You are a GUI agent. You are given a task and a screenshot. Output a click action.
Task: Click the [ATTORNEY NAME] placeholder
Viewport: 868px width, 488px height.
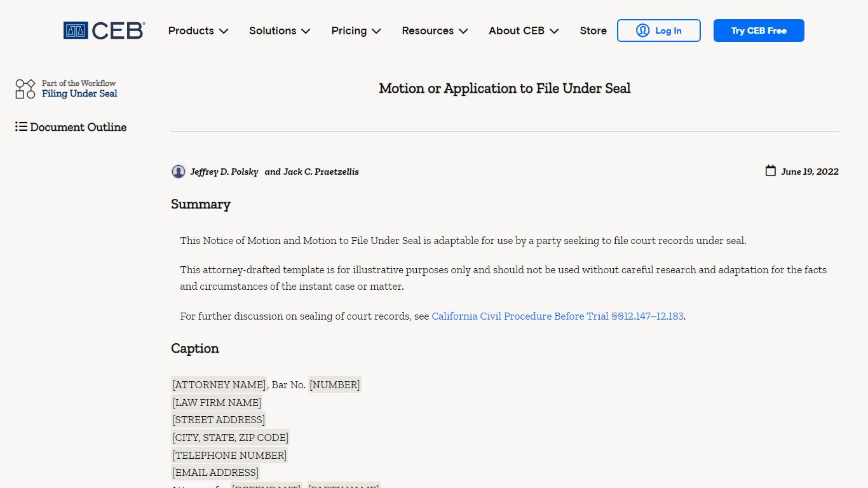coord(219,384)
